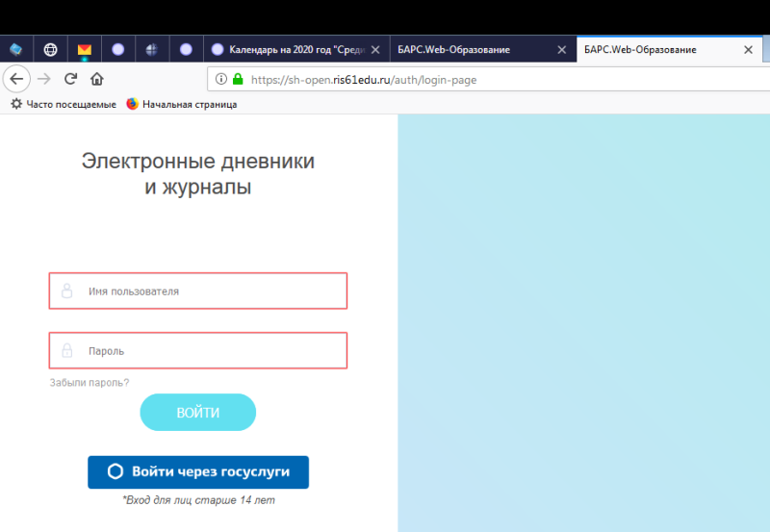This screenshot has width=770, height=532.
Task: Close the Календарь на 2020 год tab
Action: pos(375,49)
